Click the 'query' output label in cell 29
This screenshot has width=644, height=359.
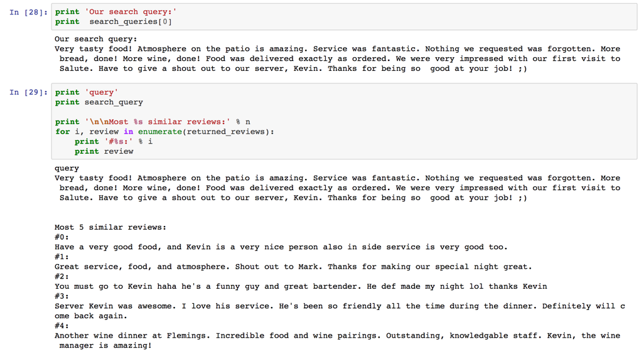click(67, 168)
